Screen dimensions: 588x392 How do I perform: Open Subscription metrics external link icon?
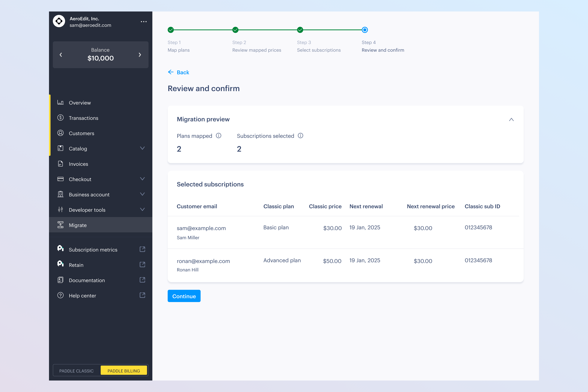click(x=142, y=249)
